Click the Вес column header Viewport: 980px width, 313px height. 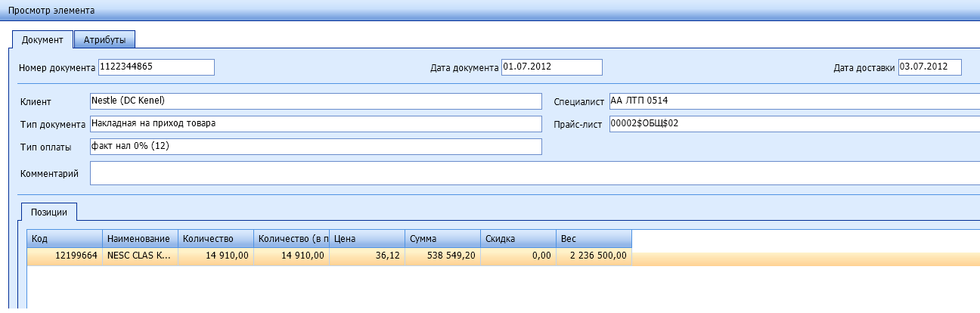(x=594, y=239)
